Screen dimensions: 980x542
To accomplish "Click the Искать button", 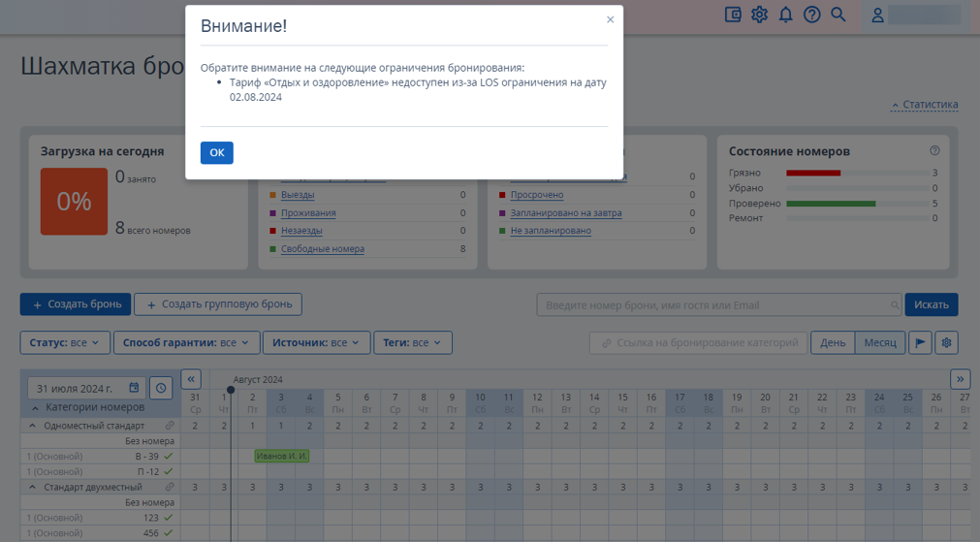I will click(x=932, y=304).
